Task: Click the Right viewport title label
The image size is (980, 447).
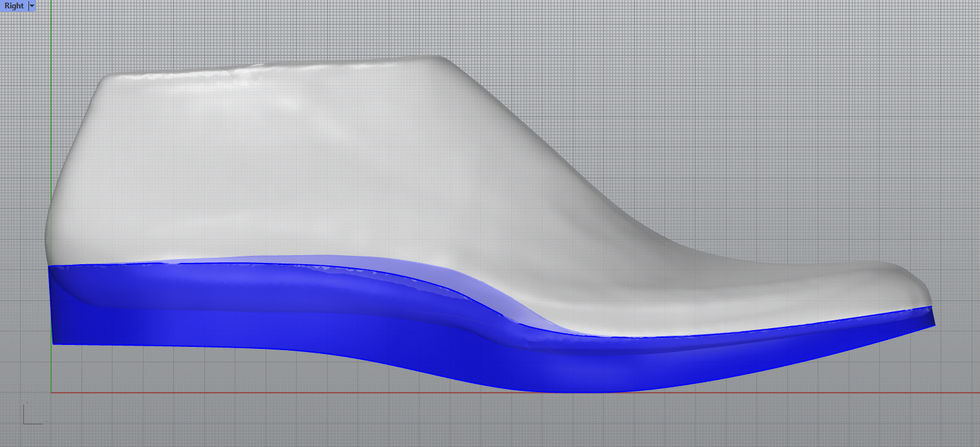Action: click(14, 6)
